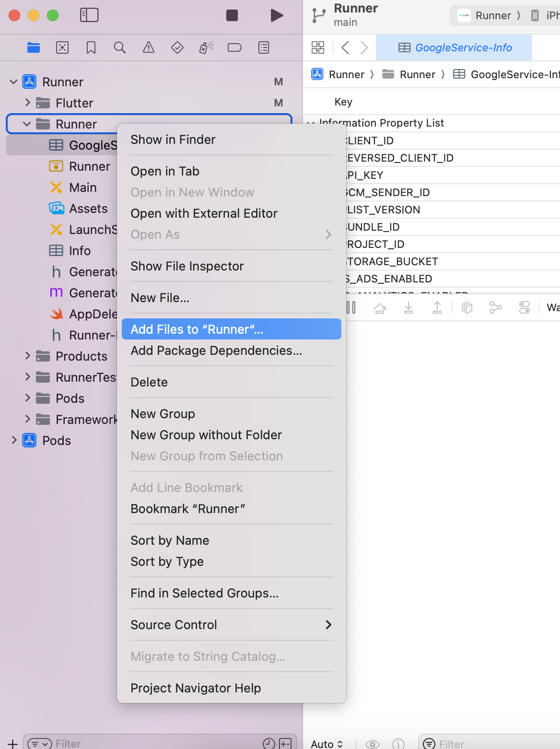Choose Open in Tab
The width and height of the screenshot is (560, 749).
point(232,171)
